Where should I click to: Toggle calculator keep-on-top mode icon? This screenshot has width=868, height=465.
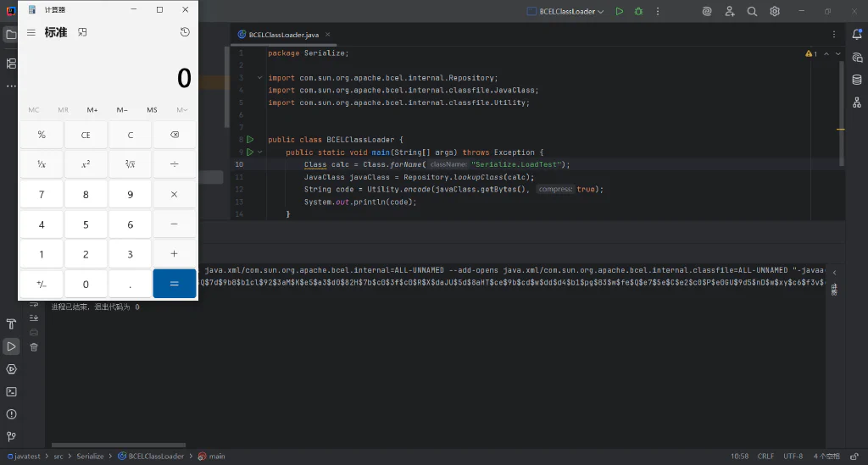click(82, 32)
